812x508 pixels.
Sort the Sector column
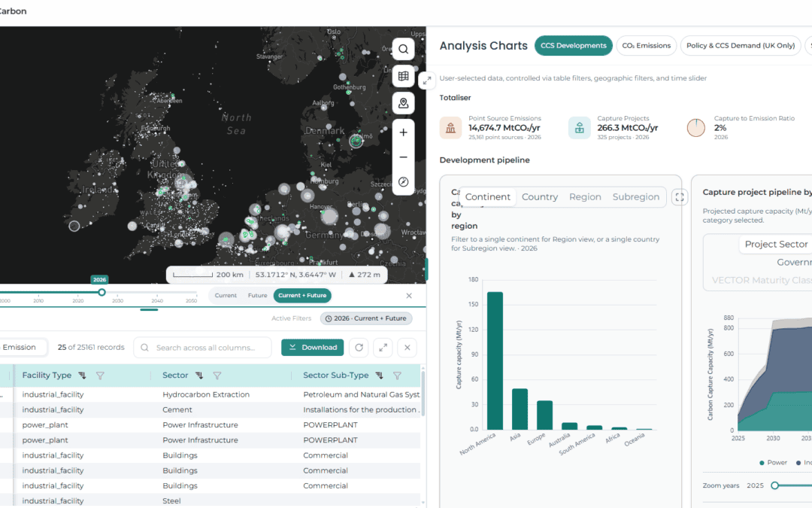[x=199, y=376]
